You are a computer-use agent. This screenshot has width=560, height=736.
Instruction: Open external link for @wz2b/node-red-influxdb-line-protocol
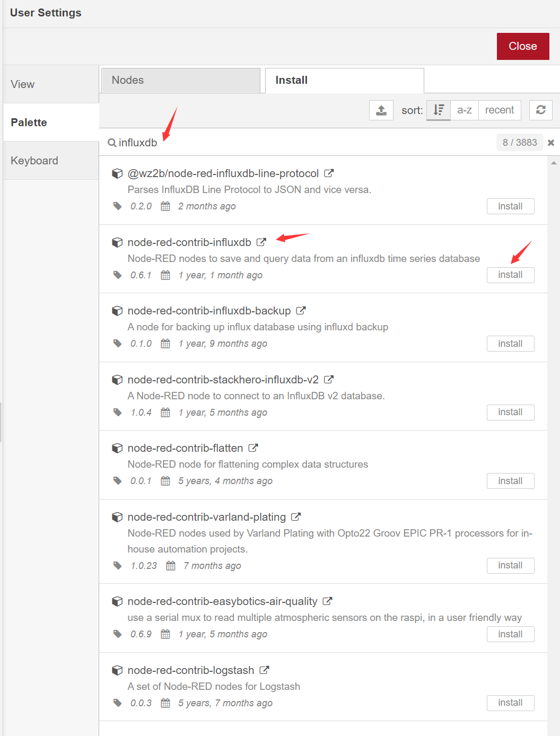click(329, 173)
